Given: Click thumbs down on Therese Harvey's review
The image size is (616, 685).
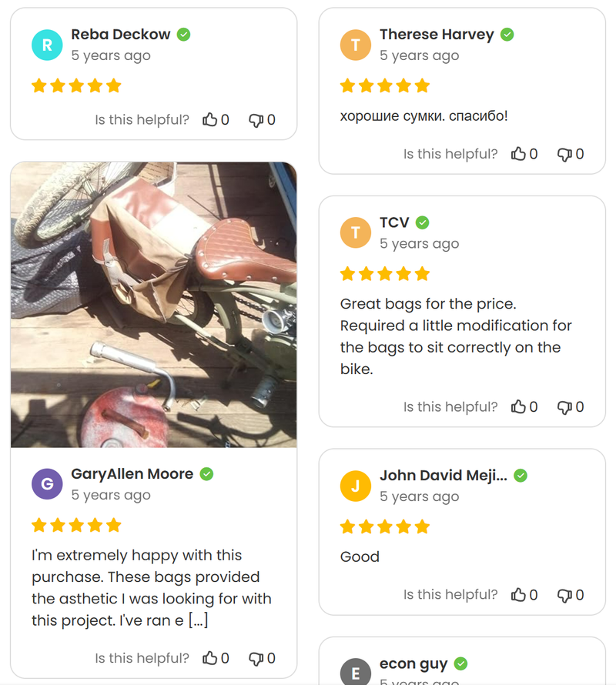Looking at the screenshot, I should pyautogui.click(x=564, y=154).
